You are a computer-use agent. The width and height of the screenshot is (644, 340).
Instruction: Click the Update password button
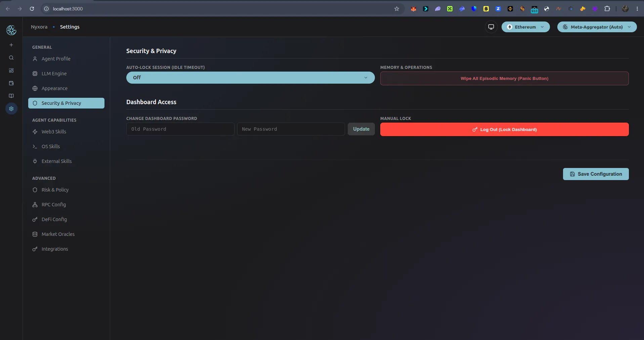(361, 129)
